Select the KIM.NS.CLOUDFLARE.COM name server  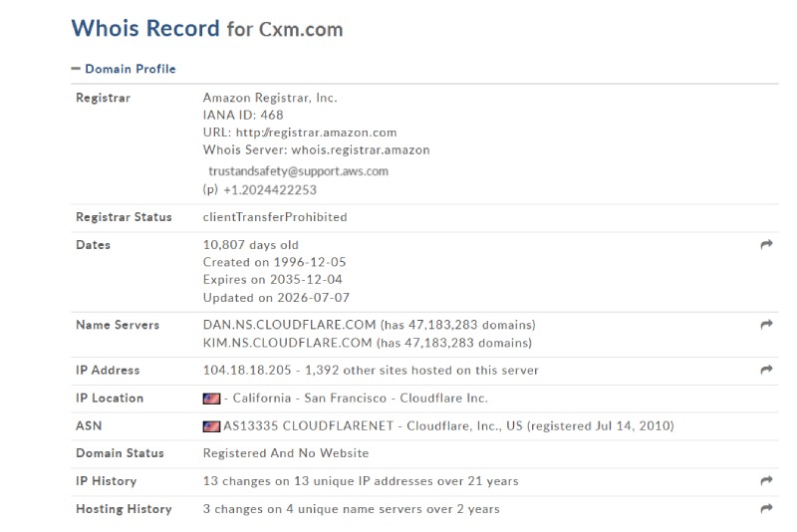[287, 343]
